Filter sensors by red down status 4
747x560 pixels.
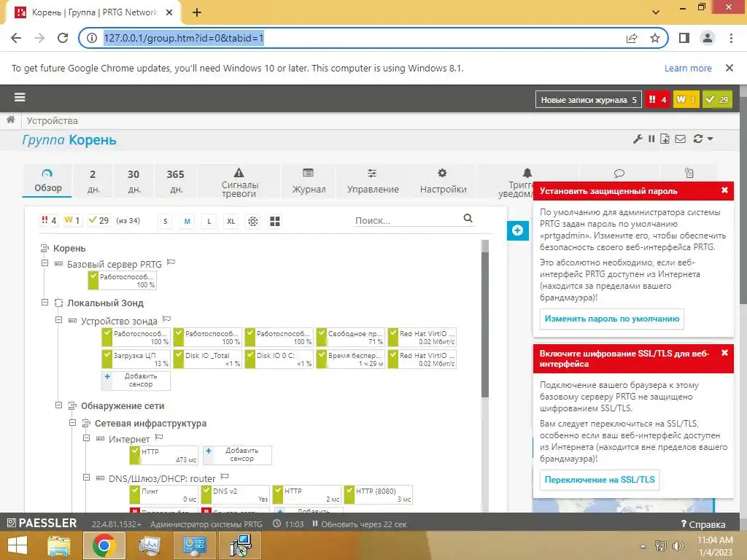pyautogui.click(x=49, y=220)
